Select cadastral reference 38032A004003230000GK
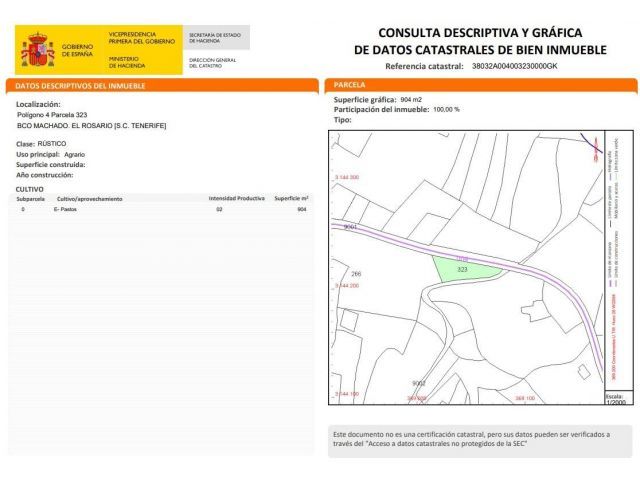The width and height of the screenshot is (640, 480). (514, 66)
